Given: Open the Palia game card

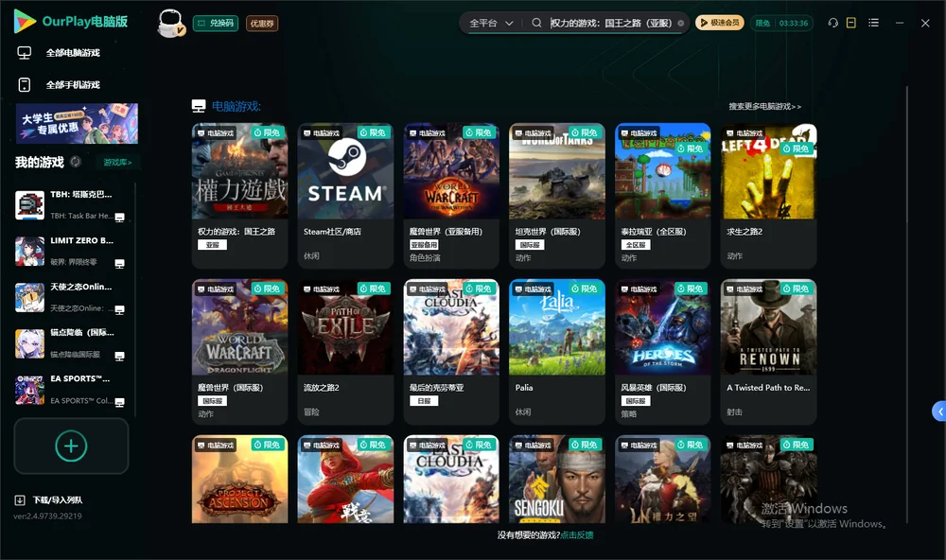Looking at the screenshot, I should [x=557, y=352].
